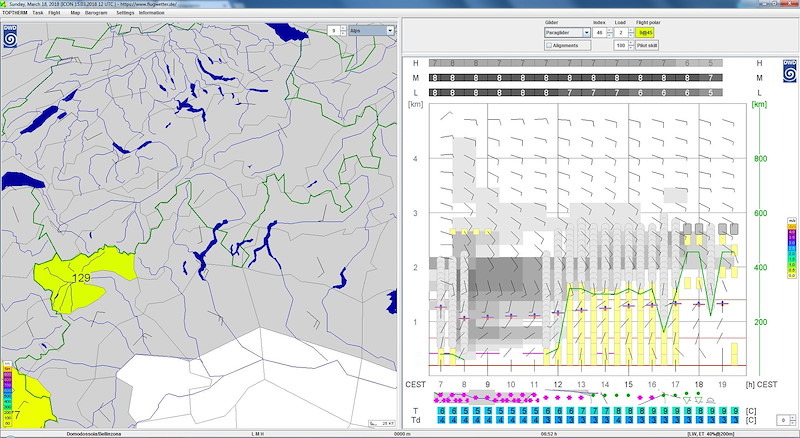This screenshot has width=800, height=438.
Task: Open the Map menu
Action: 75,13
